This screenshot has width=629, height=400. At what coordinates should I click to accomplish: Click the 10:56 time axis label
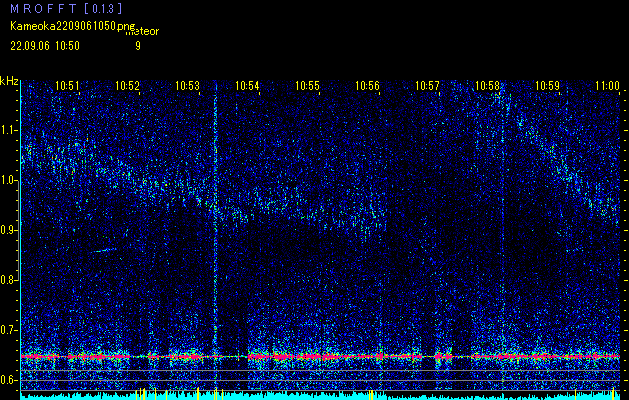pyautogui.click(x=367, y=86)
